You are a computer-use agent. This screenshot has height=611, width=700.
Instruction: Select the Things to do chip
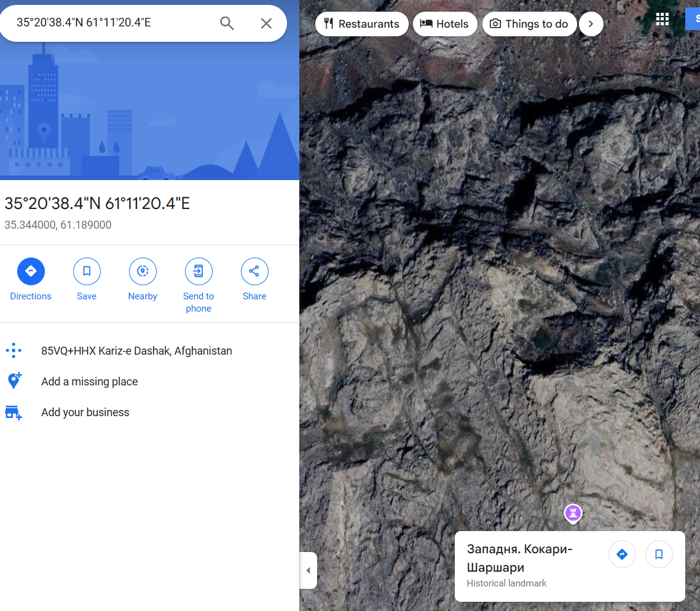click(x=530, y=24)
